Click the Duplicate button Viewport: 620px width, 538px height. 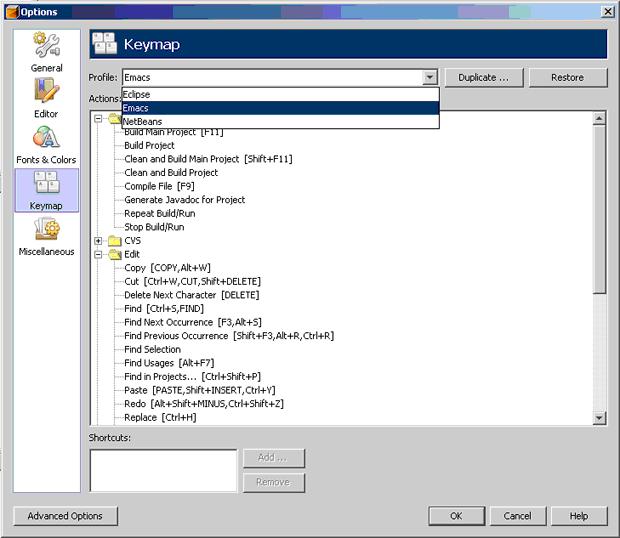(484, 78)
